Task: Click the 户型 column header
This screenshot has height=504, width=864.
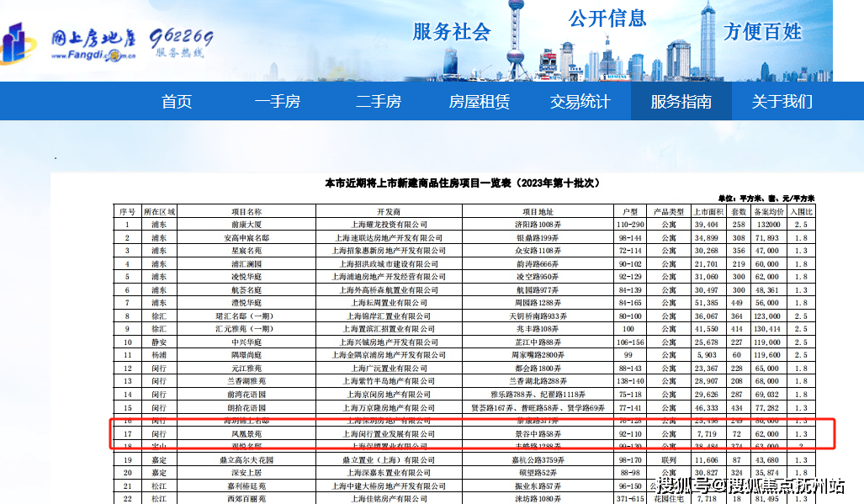Action: click(630, 211)
